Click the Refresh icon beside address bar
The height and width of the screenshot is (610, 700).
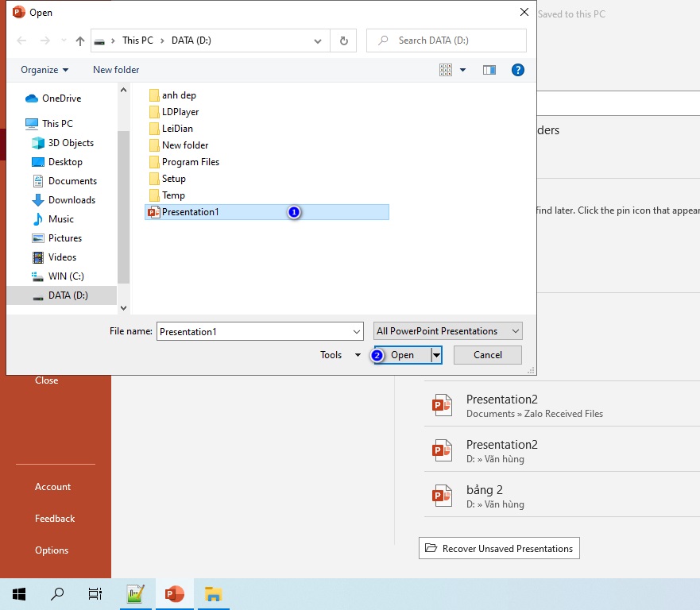click(x=344, y=41)
